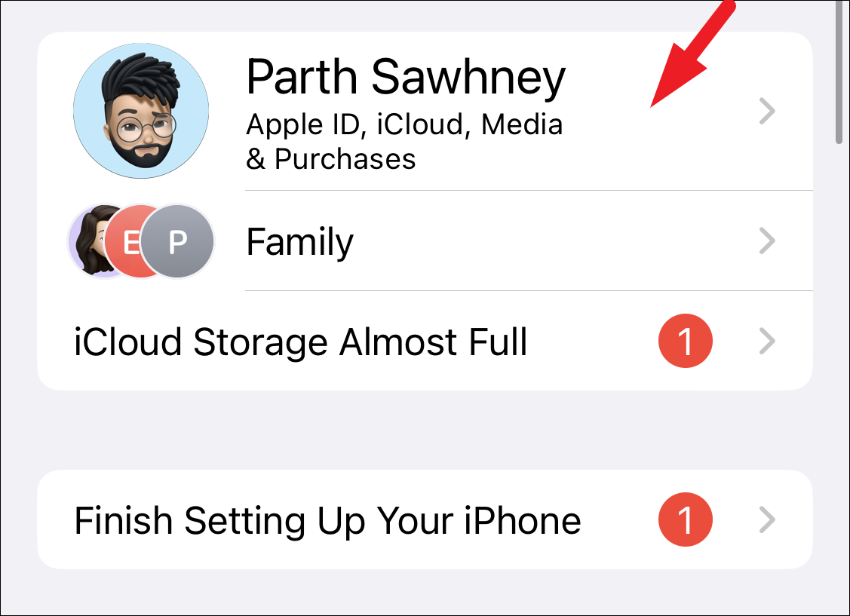Screen dimensions: 850x616
Task: Open iCloud Storage Almost Full via its chevron
Action: pyautogui.click(x=767, y=342)
